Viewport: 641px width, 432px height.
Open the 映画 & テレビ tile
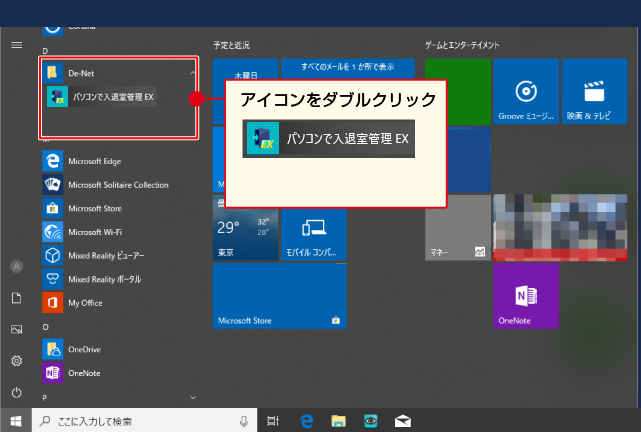point(594,91)
